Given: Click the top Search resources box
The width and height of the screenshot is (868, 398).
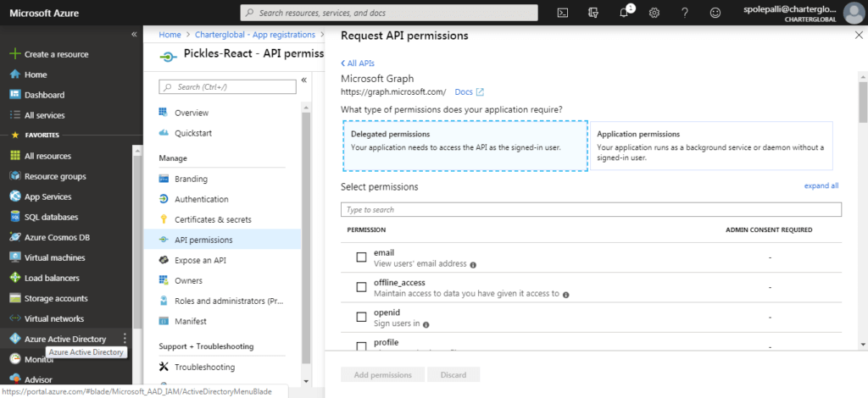Looking at the screenshot, I should (x=389, y=13).
